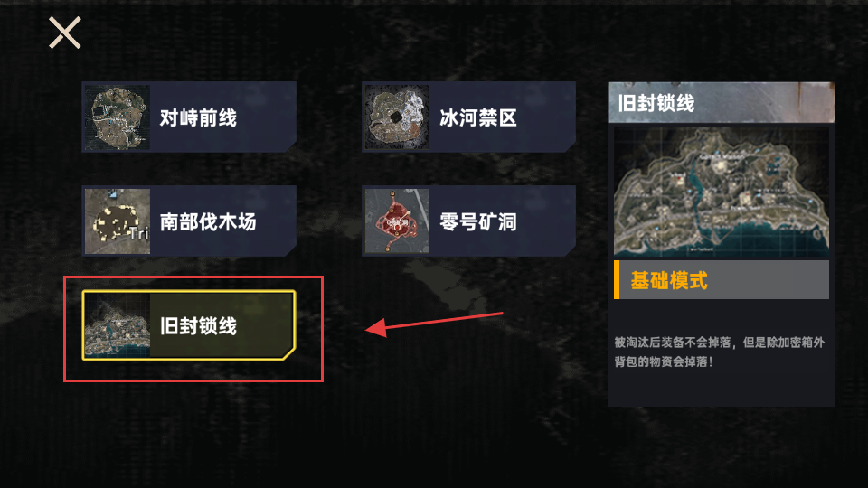
Task: Choose the 南部伐木场 map card
Action: tap(189, 221)
